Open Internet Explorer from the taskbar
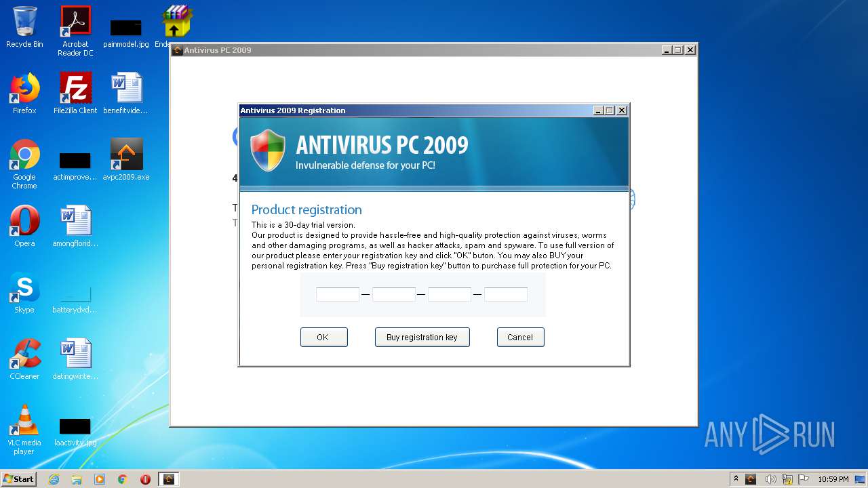Image resolution: width=868 pixels, height=488 pixels. point(54,479)
